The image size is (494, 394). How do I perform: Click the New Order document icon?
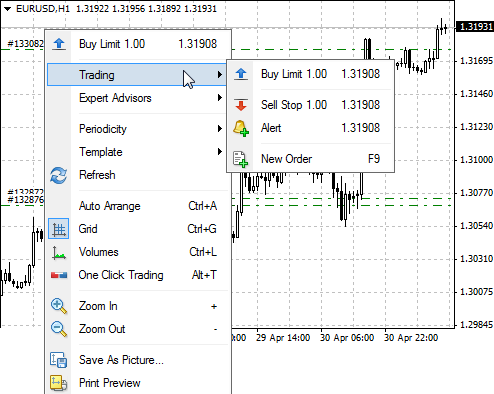click(240, 159)
